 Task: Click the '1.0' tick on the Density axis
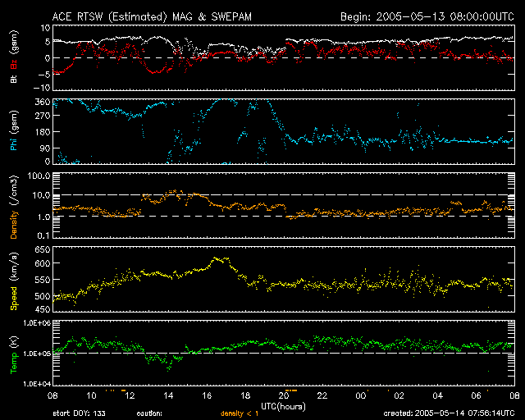43,217
